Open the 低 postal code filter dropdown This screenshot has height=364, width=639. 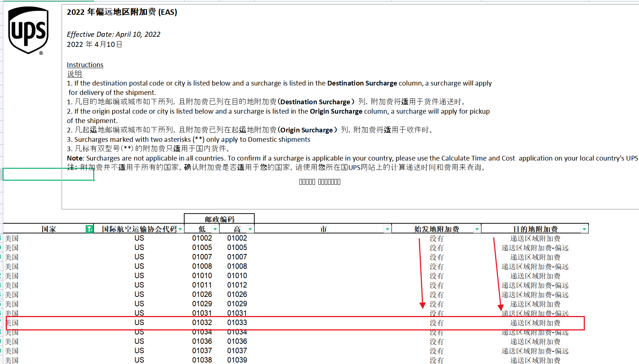[x=215, y=229]
